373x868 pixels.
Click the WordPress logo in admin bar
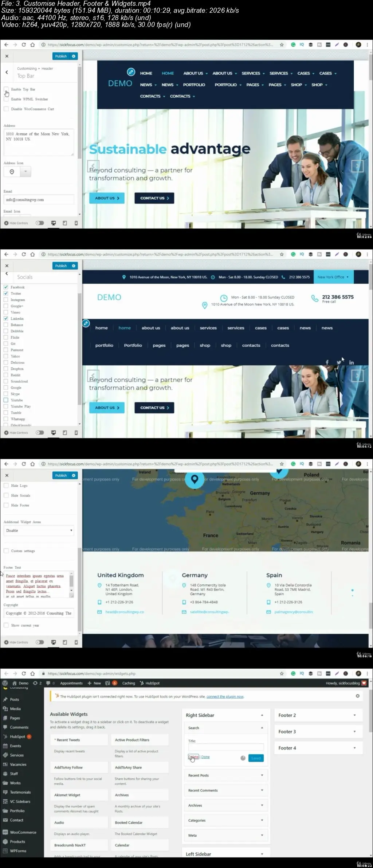pyautogui.click(x=5, y=683)
